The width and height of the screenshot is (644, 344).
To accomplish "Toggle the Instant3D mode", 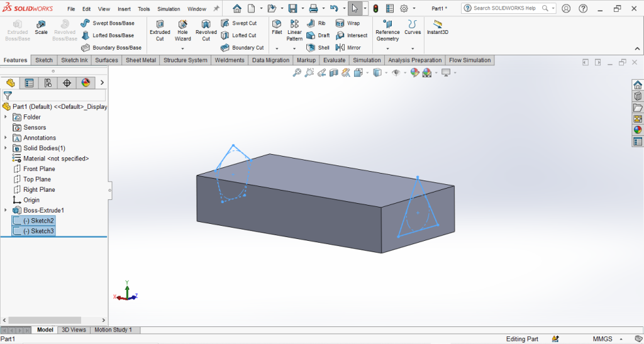I will coord(437,27).
